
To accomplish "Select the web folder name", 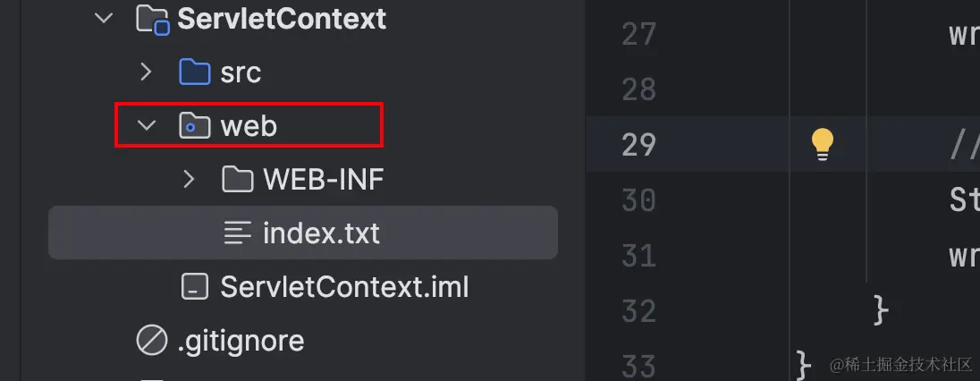I will [249, 126].
